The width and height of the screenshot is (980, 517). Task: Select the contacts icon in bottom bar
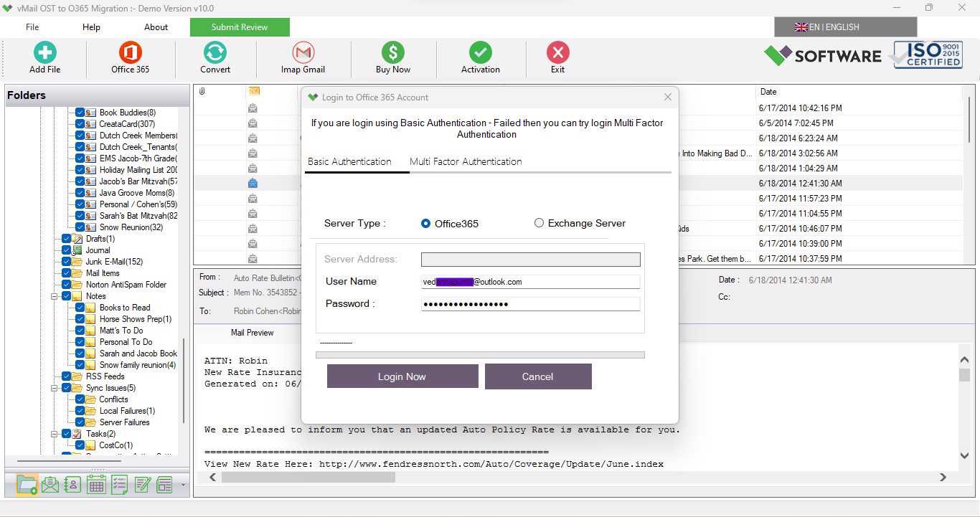[x=72, y=485]
